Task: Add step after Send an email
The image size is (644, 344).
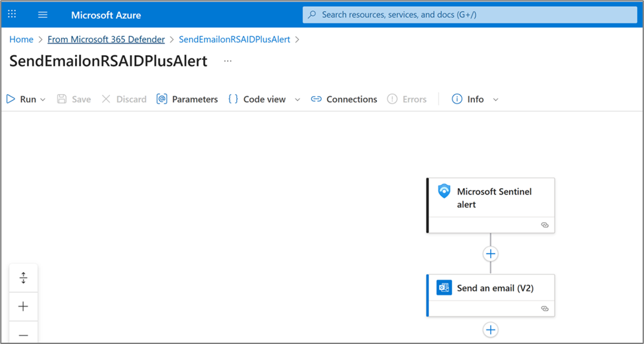Action: 490,330
